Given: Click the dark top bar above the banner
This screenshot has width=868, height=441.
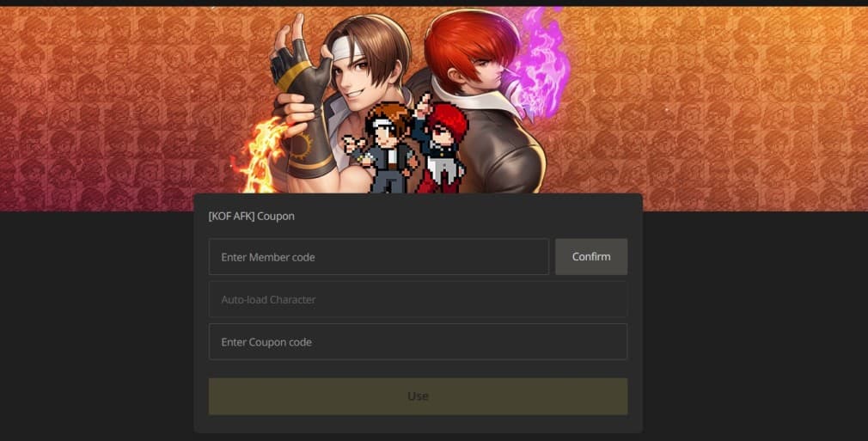Looking at the screenshot, I should [x=434, y=3].
